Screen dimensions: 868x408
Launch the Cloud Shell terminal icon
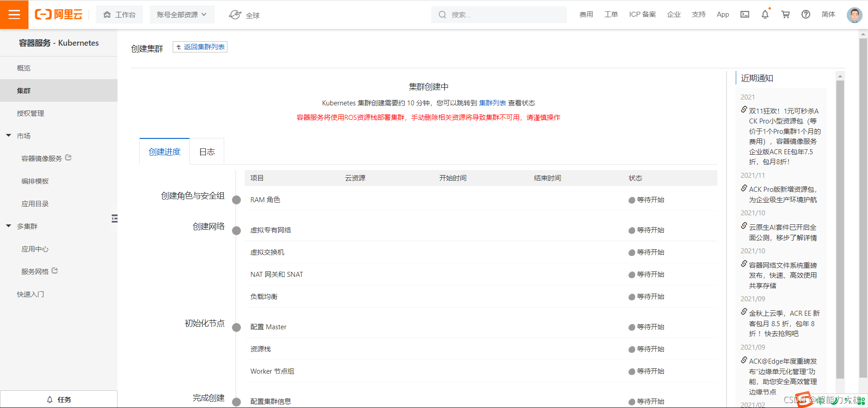pyautogui.click(x=745, y=14)
